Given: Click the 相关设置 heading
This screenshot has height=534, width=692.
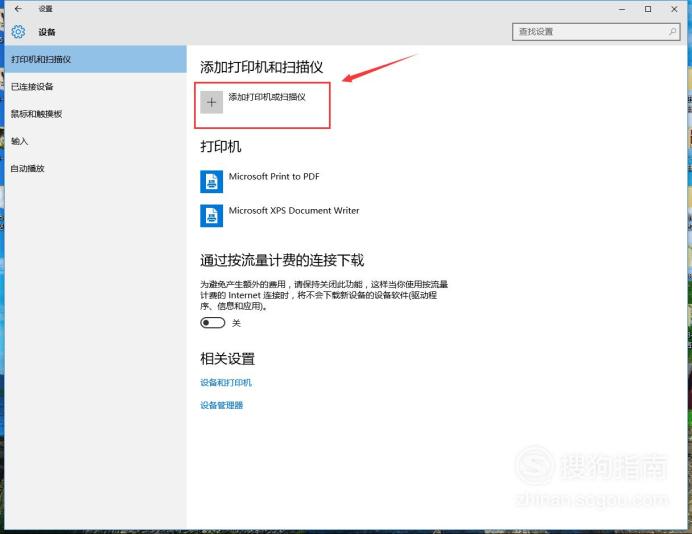Looking at the screenshot, I should pos(228,358).
